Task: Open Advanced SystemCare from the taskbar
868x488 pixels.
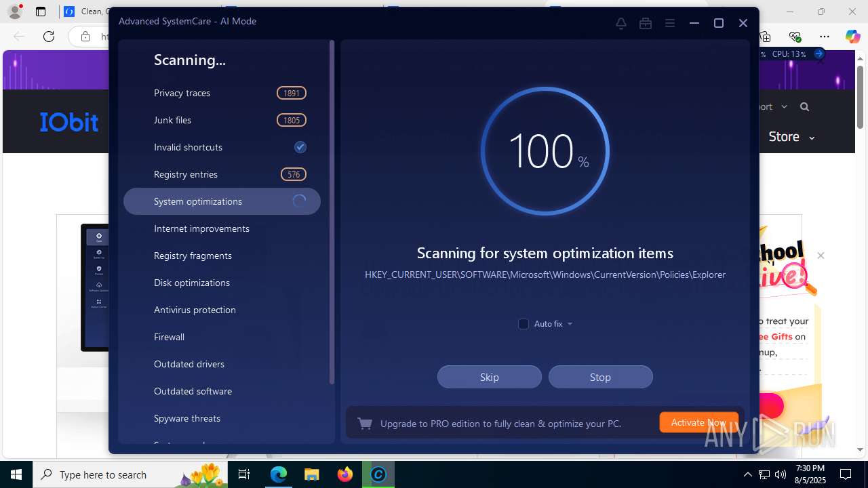Action: pos(378,474)
